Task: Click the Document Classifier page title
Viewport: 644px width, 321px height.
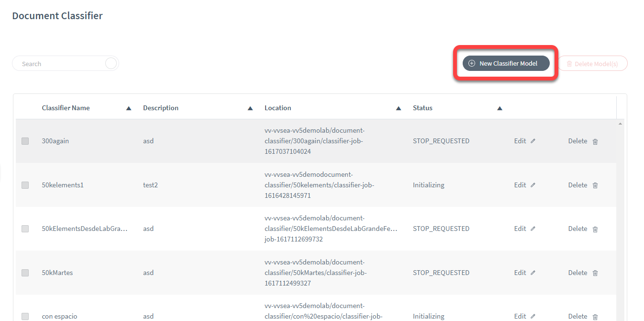Action: (x=57, y=16)
